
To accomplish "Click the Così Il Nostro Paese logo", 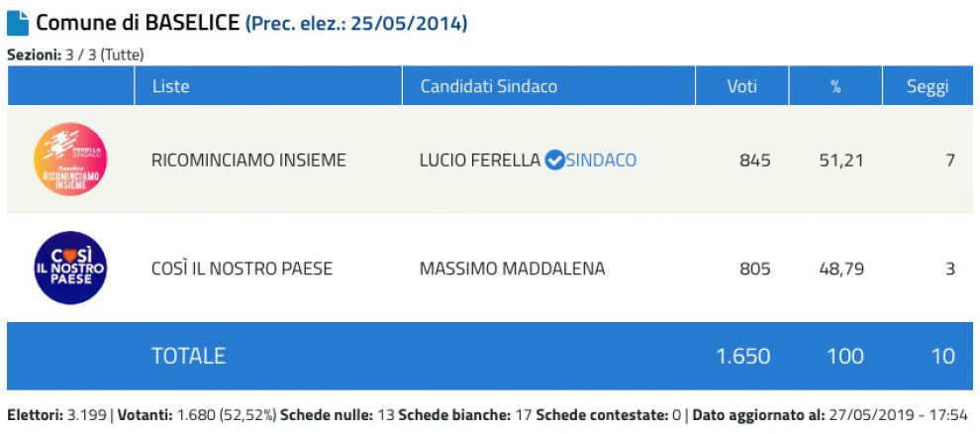I will coord(70,268).
